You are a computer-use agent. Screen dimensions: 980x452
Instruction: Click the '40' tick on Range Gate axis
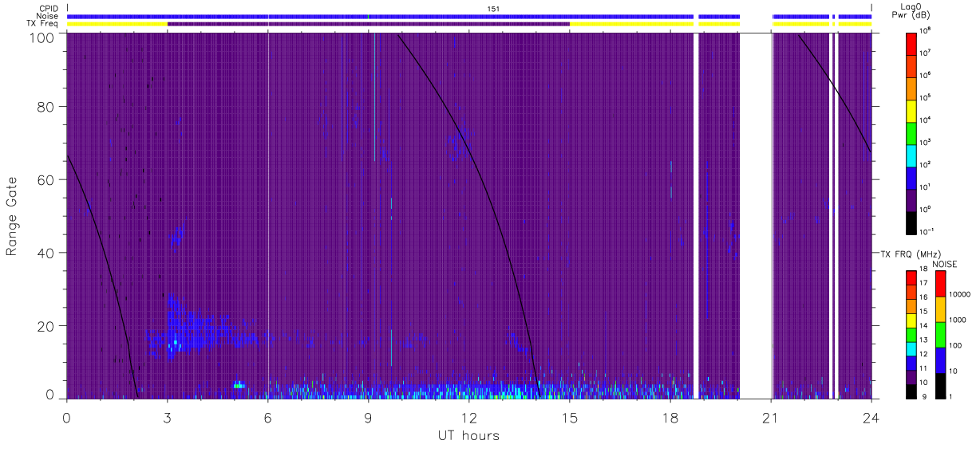(47, 253)
